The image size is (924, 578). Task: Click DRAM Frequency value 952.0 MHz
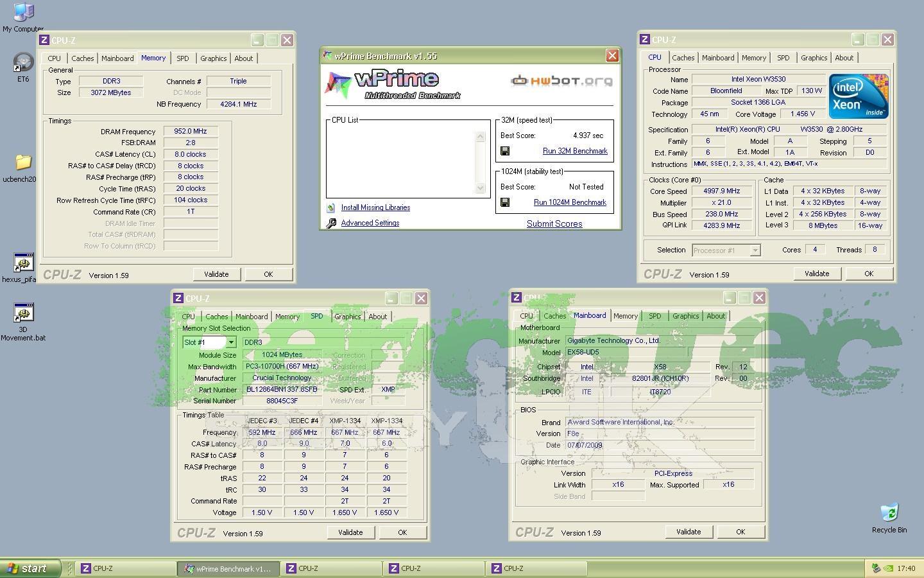[x=191, y=131]
